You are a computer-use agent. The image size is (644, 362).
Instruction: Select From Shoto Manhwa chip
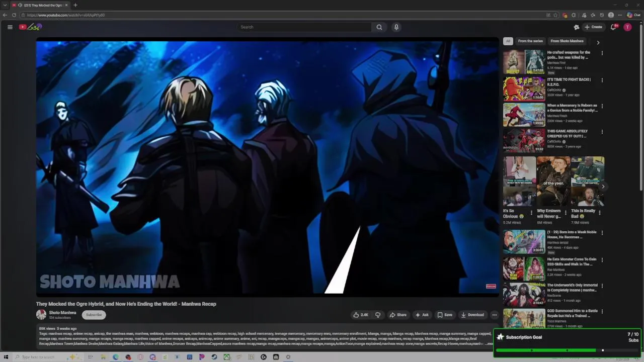click(567, 41)
